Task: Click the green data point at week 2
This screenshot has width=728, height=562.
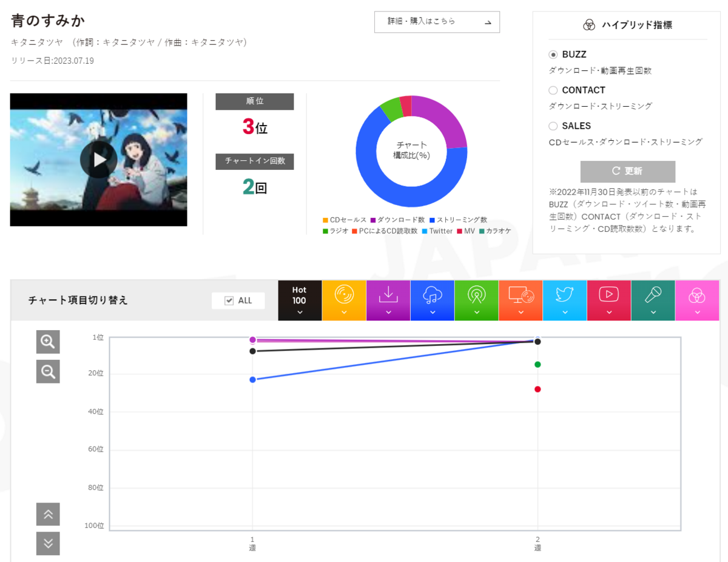Action: pos(538,365)
